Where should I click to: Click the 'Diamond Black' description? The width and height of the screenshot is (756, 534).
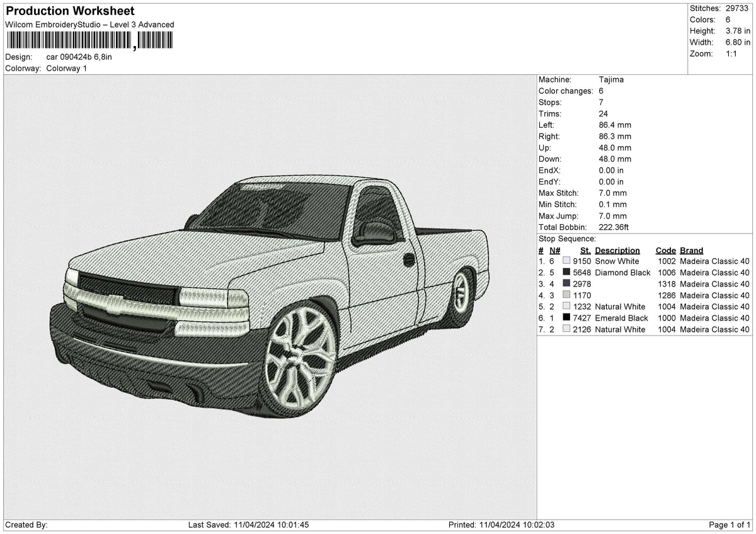[x=622, y=272]
